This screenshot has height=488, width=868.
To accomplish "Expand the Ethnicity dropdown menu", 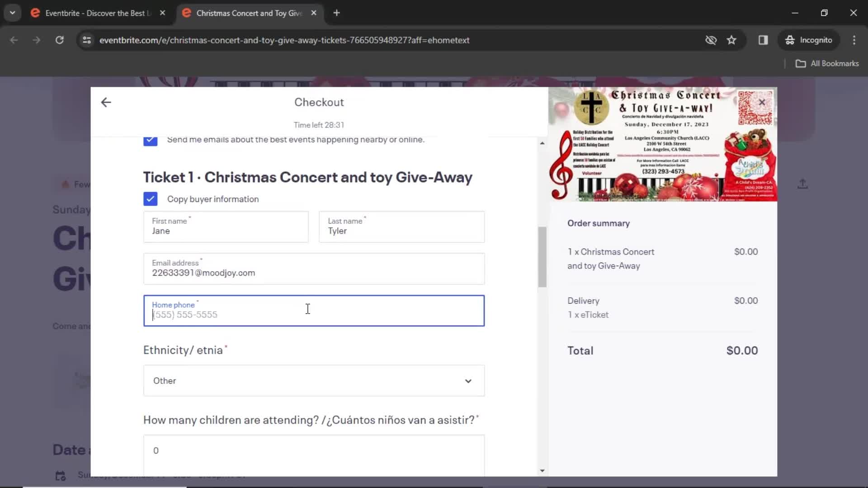I will (x=314, y=381).
